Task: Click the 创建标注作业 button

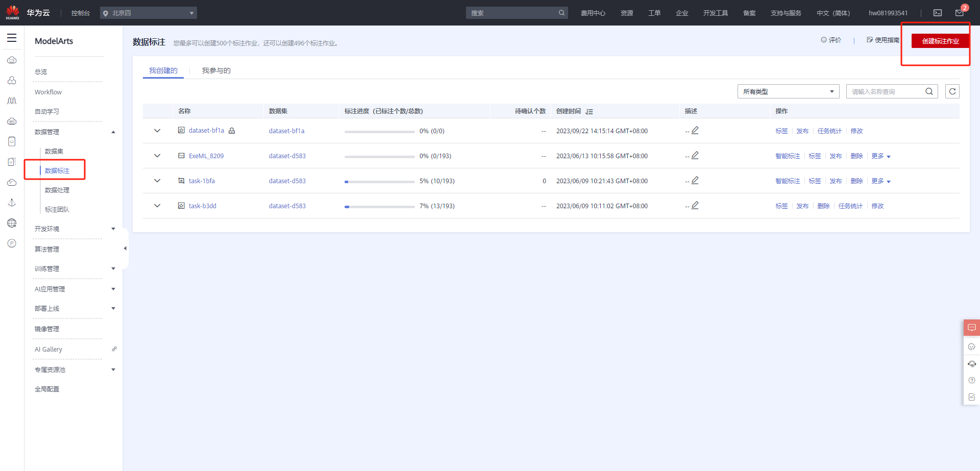Action: (x=940, y=41)
